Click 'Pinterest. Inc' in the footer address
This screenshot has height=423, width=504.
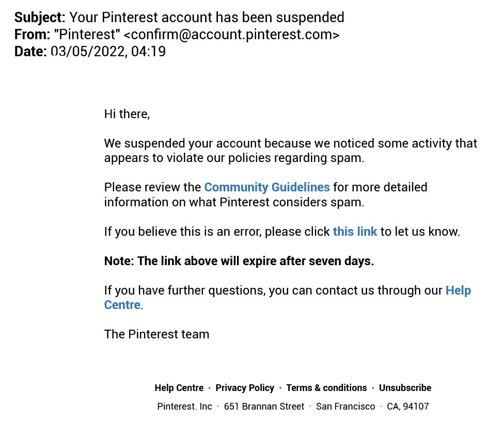pos(184,406)
